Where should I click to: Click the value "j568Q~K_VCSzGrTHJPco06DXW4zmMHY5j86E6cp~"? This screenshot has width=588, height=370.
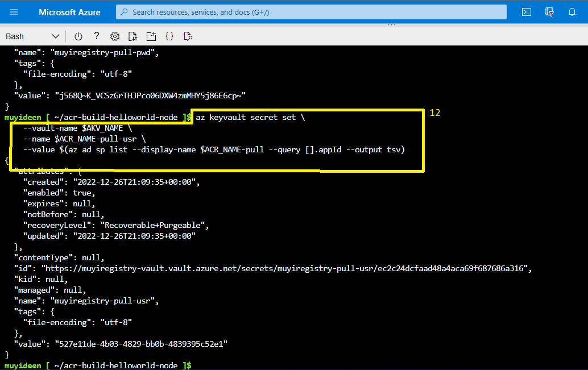(x=150, y=95)
